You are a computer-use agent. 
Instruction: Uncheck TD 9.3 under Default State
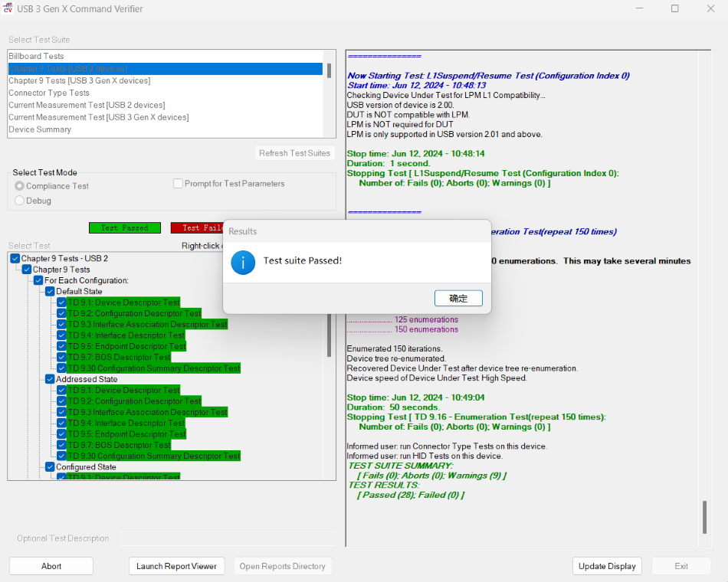[x=62, y=325]
